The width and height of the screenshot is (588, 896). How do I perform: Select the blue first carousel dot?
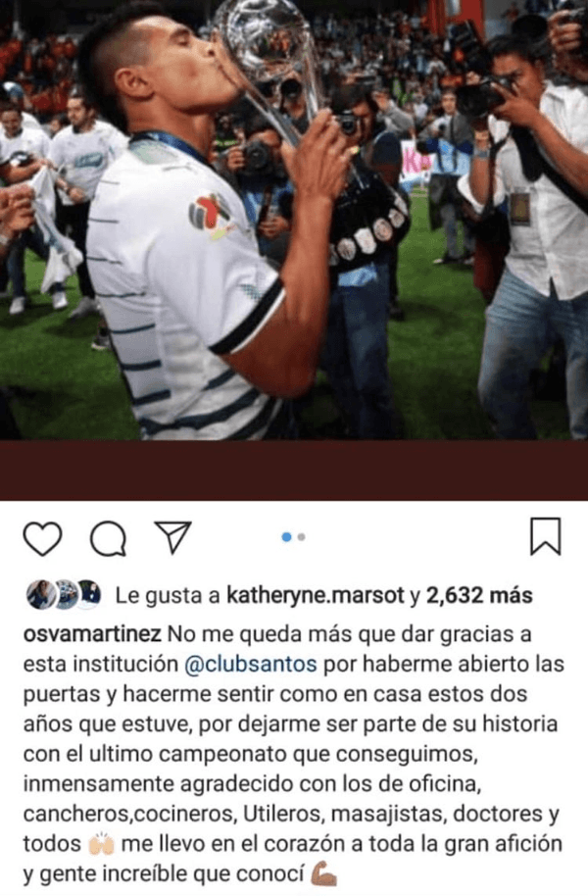[287, 537]
